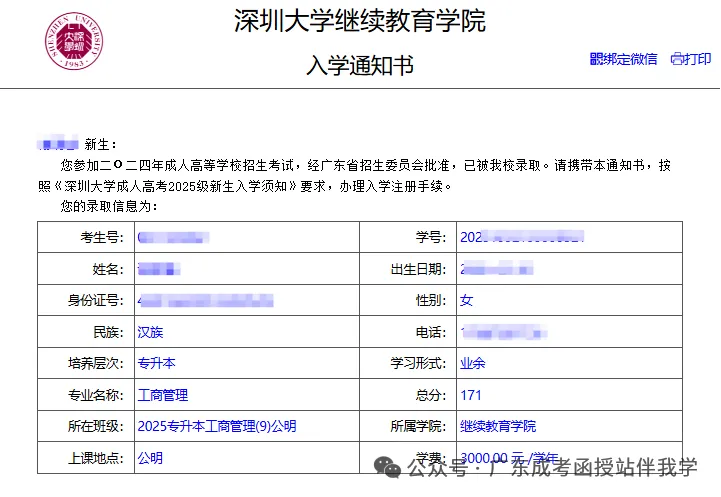Screen dimensions: 721x497
Task: Click the 入学通知书 heading
Action: (x=360, y=65)
